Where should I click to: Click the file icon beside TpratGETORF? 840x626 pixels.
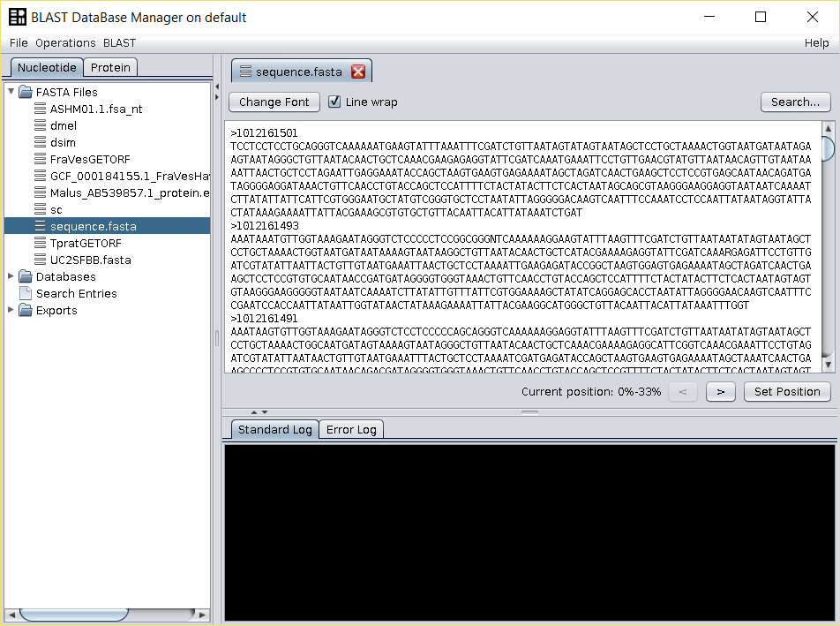coord(40,243)
